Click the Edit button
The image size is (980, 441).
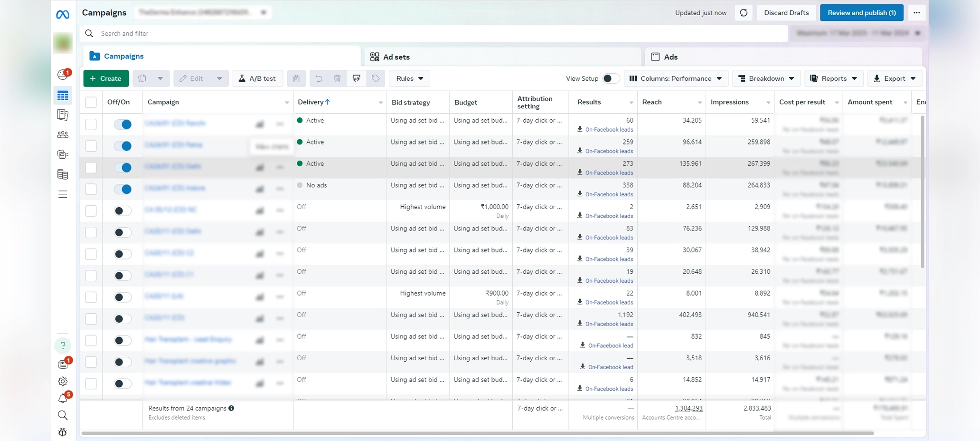192,78
